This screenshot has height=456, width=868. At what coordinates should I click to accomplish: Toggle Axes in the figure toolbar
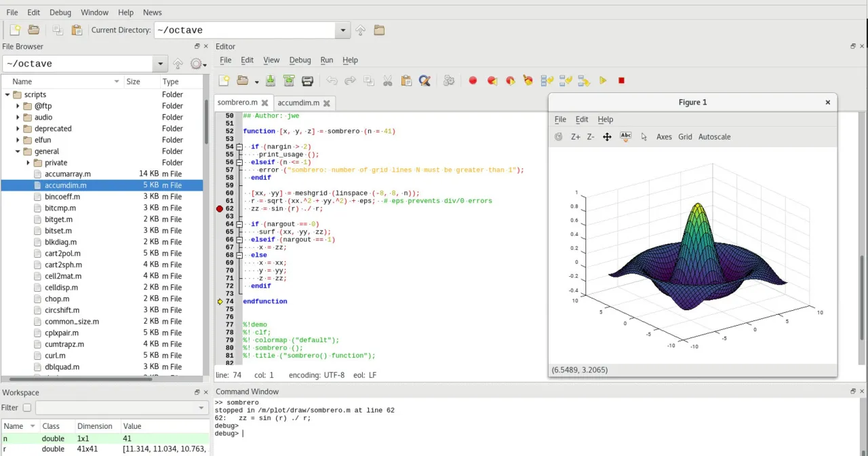(x=664, y=137)
